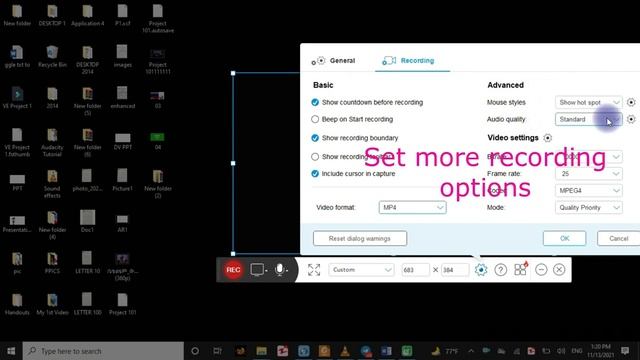Image resolution: width=640 pixels, height=360 pixels.
Task: Open the Custom region size dropdown
Action: 361,270
